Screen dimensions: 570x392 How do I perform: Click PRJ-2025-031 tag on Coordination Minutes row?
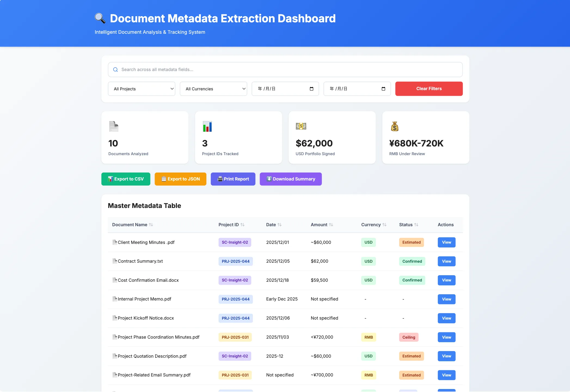pos(235,337)
